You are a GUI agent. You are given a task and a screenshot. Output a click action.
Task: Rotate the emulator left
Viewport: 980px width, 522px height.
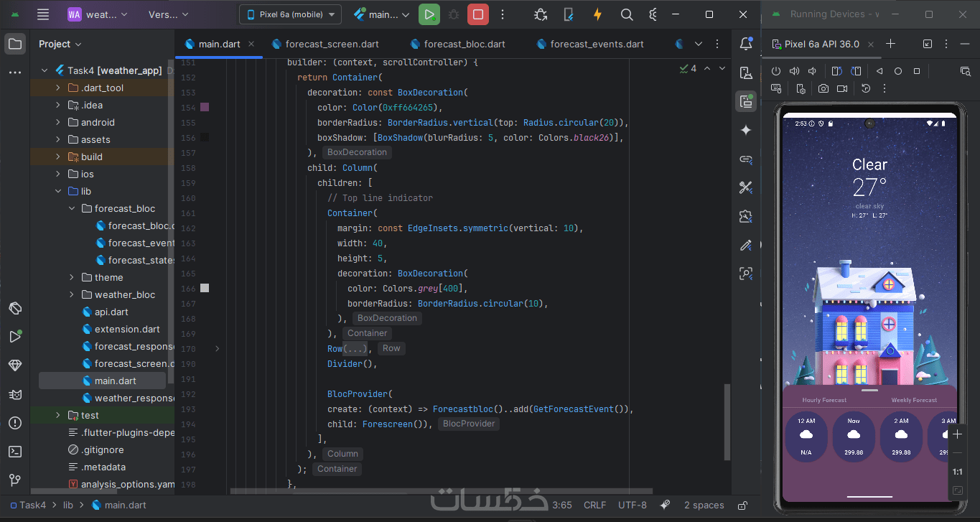pyautogui.click(x=836, y=71)
